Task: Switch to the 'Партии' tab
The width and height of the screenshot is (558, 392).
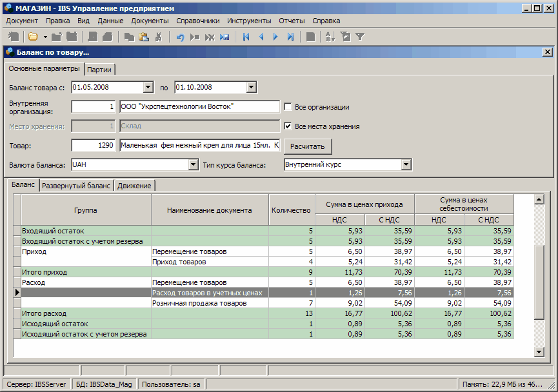Action: [x=99, y=70]
